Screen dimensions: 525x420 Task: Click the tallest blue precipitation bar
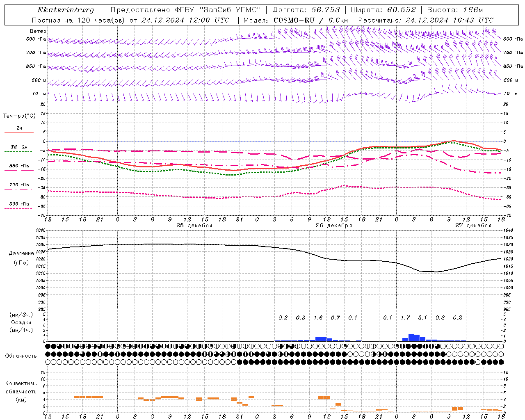[411, 338]
